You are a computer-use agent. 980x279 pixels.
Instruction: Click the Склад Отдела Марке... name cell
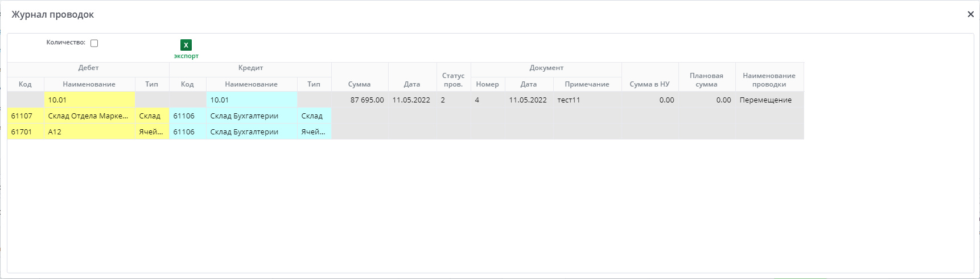tap(89, 116)
